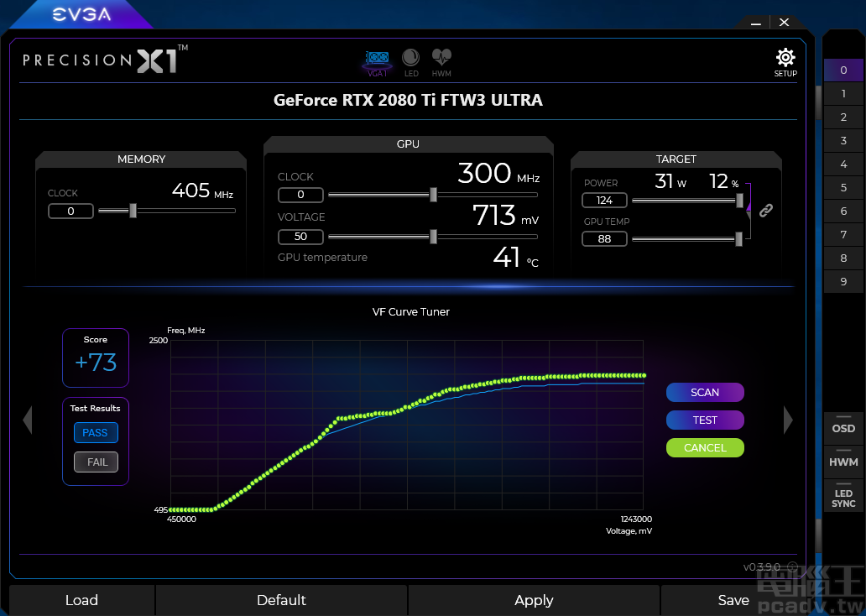Select profile slot 4

tap(843, 164)
